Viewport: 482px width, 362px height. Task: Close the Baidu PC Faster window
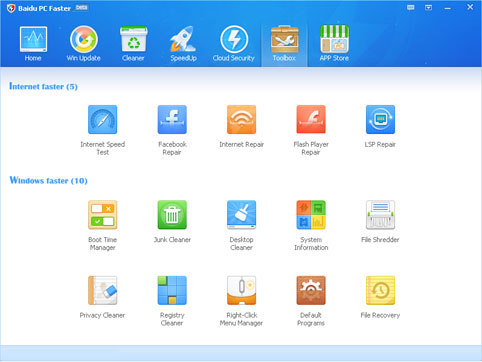pos(470,7)
